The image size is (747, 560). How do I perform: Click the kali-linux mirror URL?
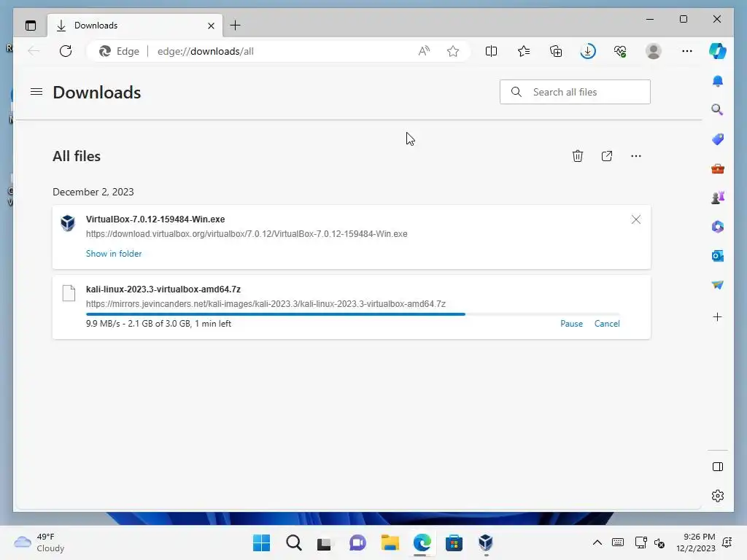click(266, 304)
